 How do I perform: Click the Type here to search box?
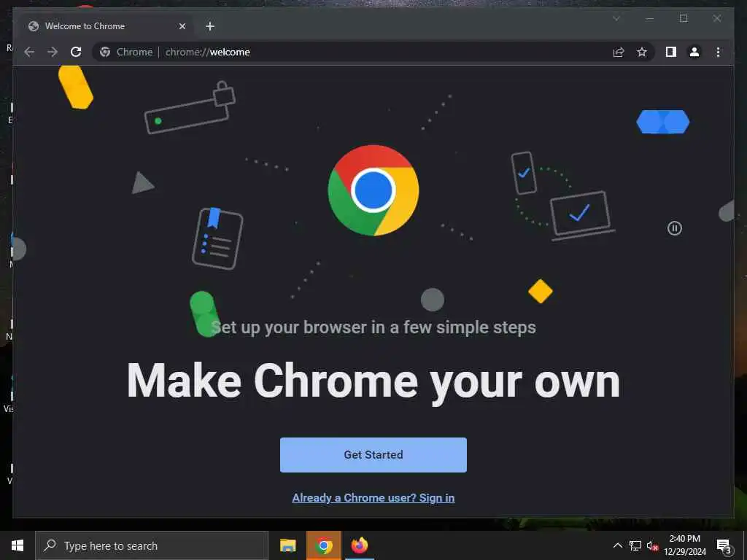click(152, 545)
